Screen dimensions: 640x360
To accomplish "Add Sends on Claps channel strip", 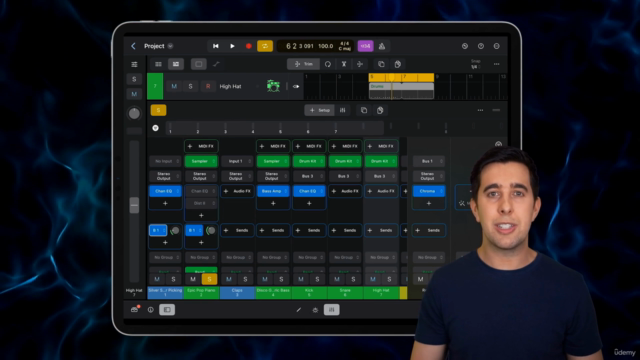I will coord(237,230).
